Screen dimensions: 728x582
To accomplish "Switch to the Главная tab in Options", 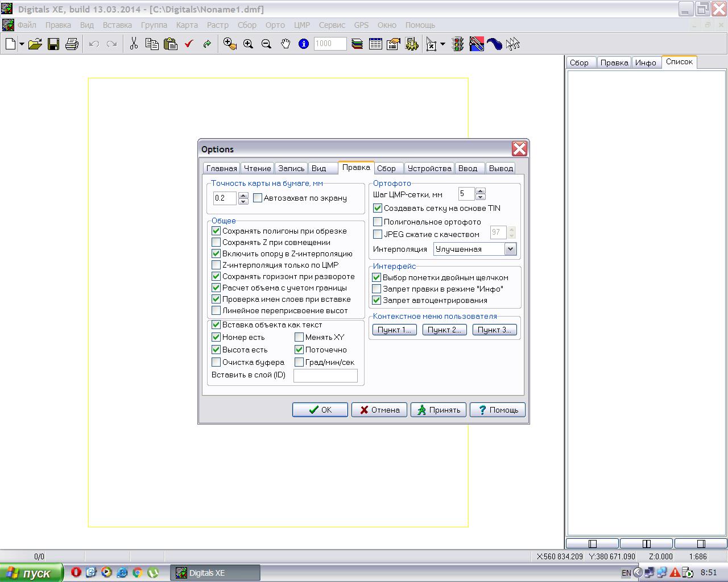I will pos(222,168).
